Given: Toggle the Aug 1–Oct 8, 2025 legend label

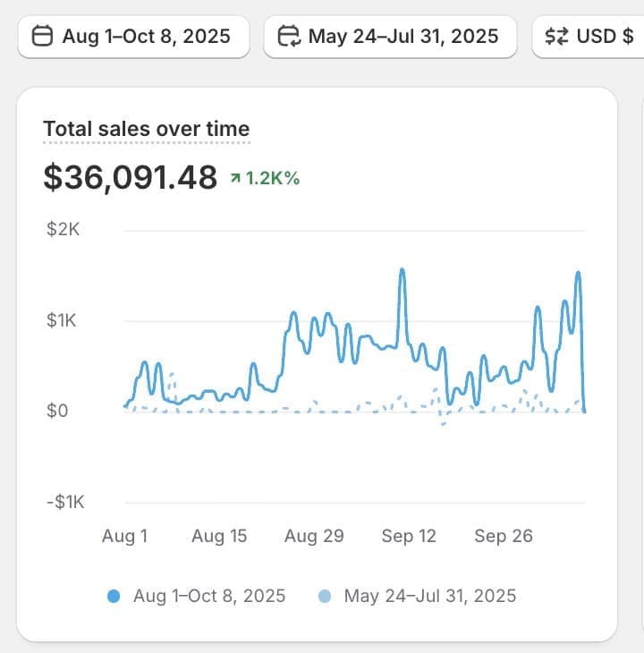Looking at the screenshot, I should 209,596.
